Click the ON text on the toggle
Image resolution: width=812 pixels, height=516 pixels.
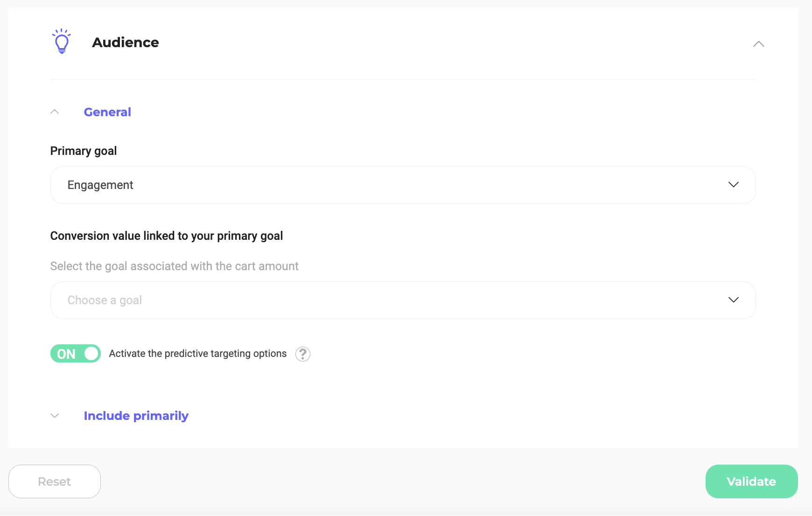tap(66, 354)
